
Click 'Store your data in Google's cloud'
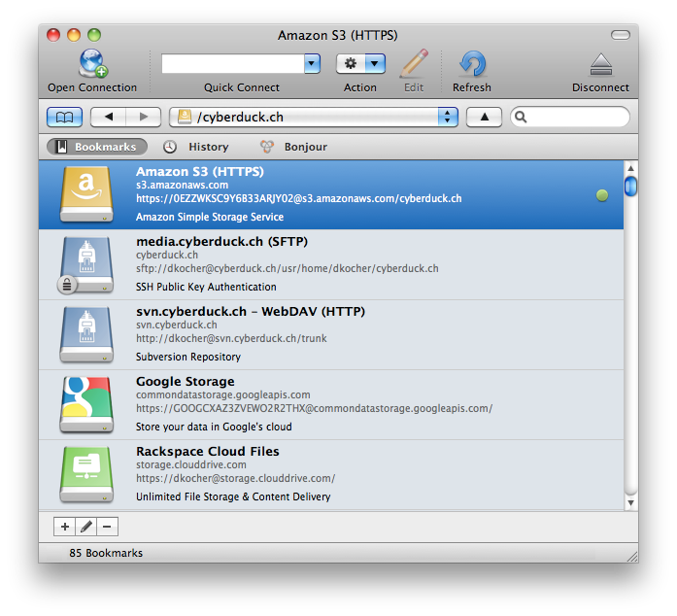point(214,427)
